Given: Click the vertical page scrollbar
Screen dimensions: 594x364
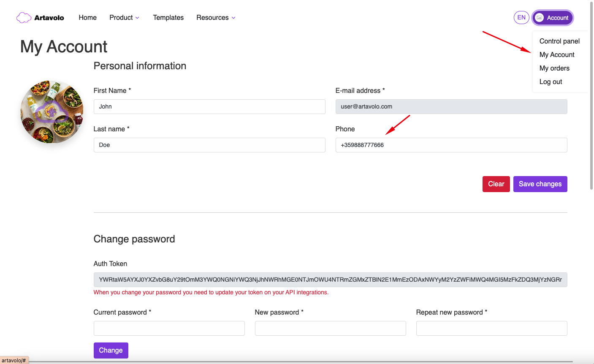Looking at the screenshot, I should (x=591, y=95).
